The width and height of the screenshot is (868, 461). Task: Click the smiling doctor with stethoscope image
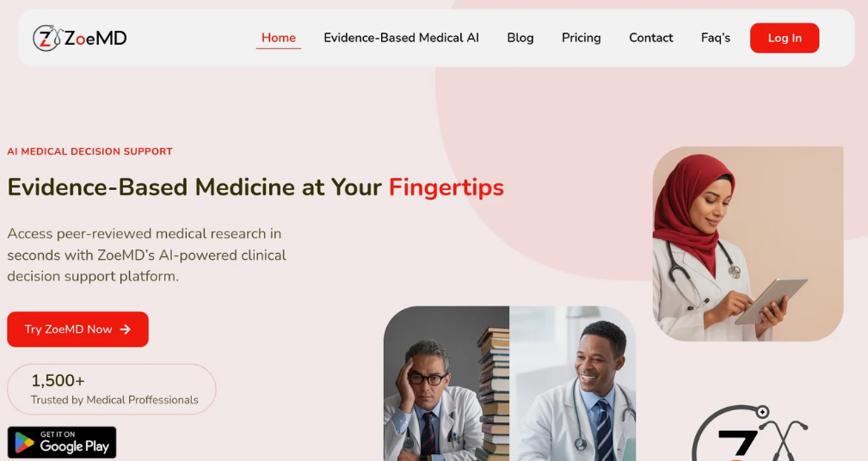coord(572,384)
